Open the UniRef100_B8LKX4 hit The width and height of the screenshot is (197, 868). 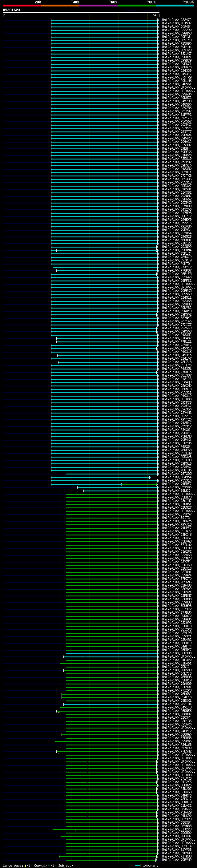(176, 491)
